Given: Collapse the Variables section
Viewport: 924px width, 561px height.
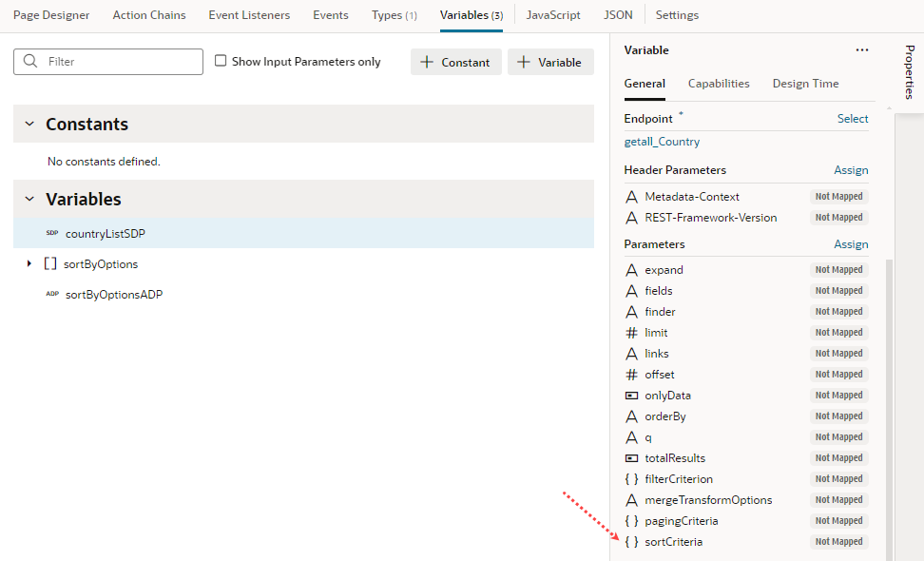Looking at the screenshot, I should 29,199.
